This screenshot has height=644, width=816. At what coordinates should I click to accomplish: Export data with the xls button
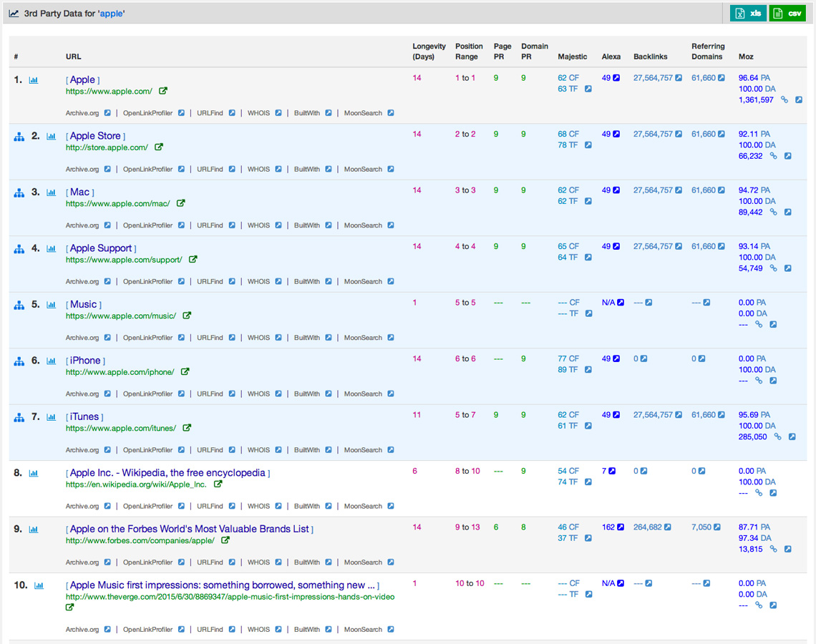click(748, 14)
